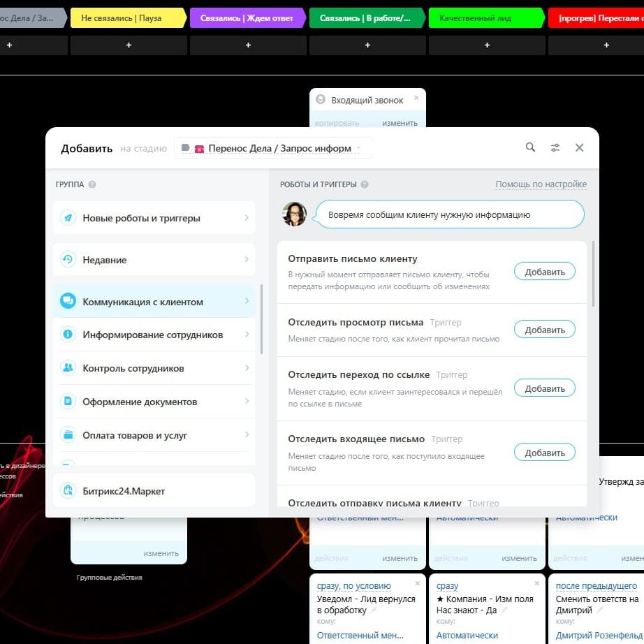Add the Отправить письмо клиенту robot
The height and width of the screenshot is (644, 644).
click(x=545, y=272)
